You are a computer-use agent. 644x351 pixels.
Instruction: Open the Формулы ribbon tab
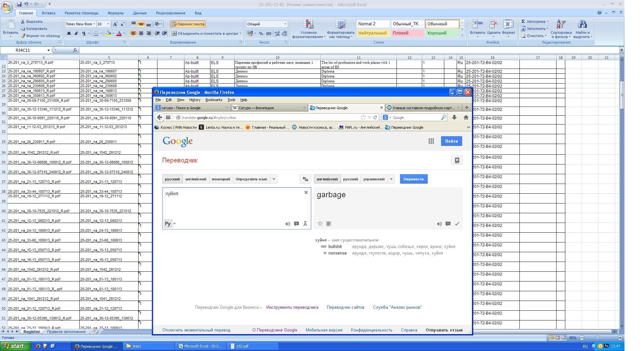point(115,13)
